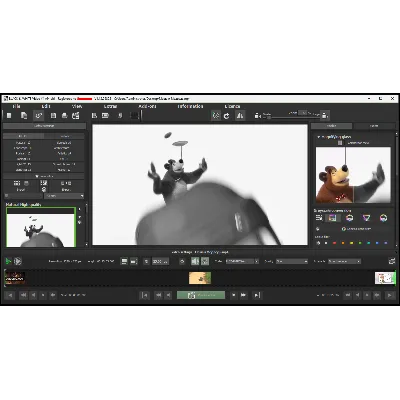
Task: Click the stacked documents copy icon
Action: pos(24,115)
